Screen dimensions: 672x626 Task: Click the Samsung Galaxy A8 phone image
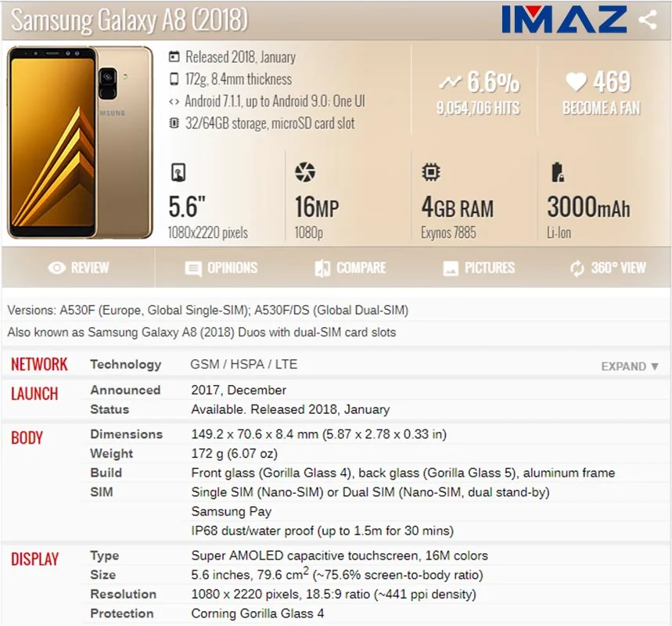coord(80,142)
